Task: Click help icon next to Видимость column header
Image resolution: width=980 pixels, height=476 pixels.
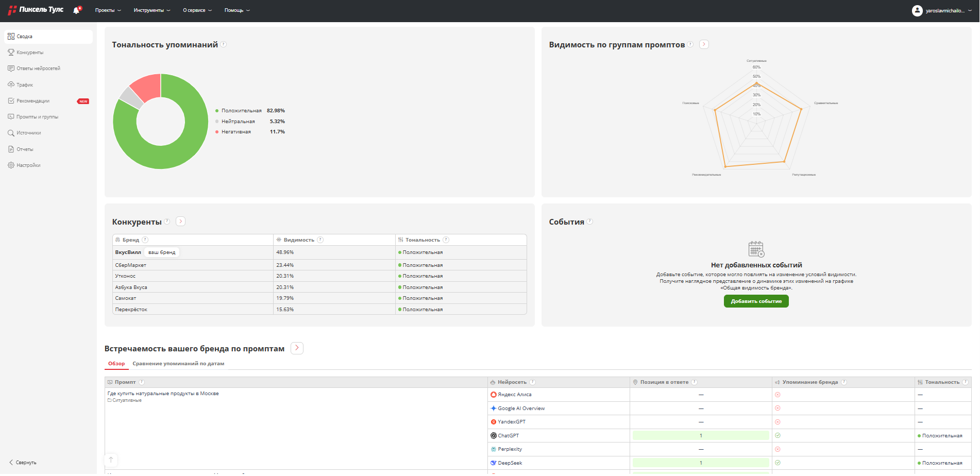Action: coord(320,240)
